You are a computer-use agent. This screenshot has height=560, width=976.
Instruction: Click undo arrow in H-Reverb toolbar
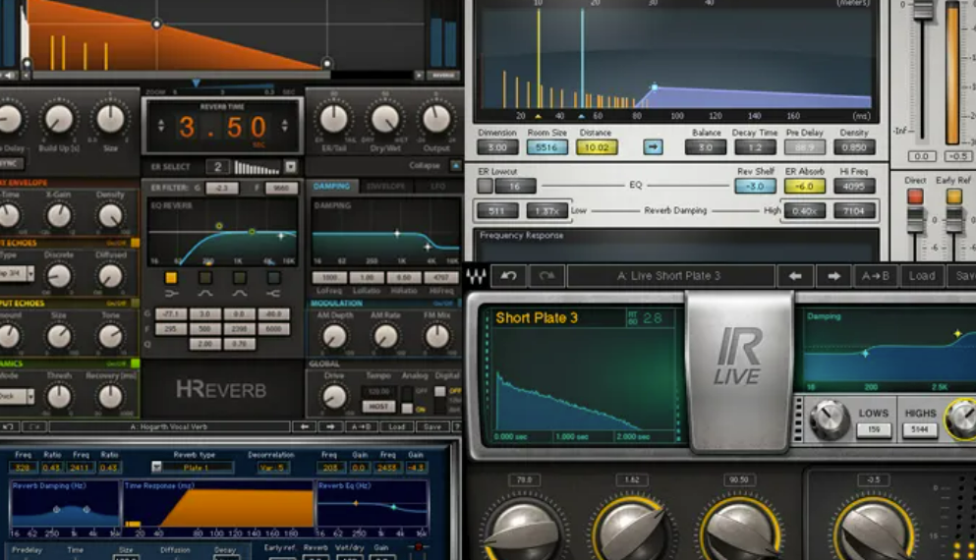9,426
